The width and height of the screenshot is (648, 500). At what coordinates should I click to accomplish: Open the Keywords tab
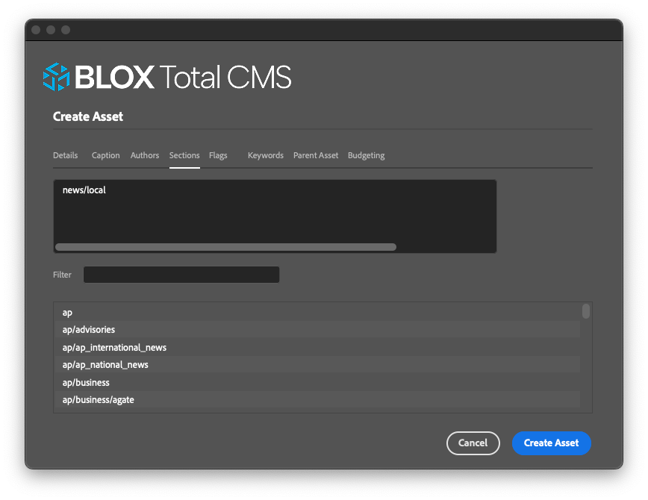coord(265,156)
